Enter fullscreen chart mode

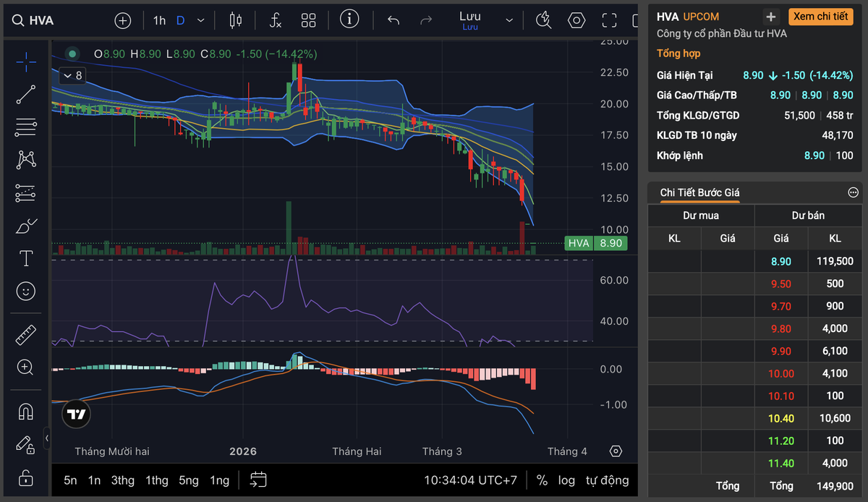(x=610, y=20)
